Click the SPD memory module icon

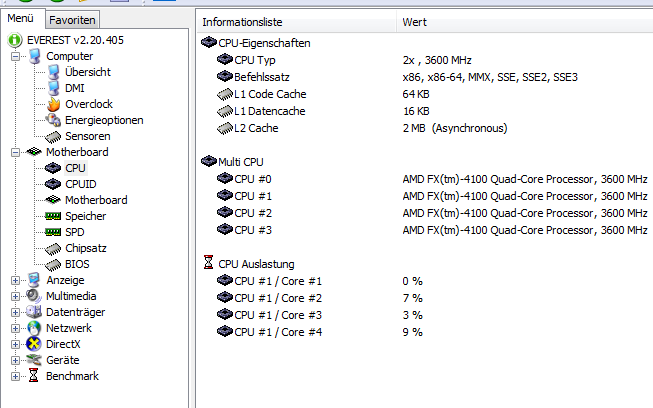pos(53,232)
